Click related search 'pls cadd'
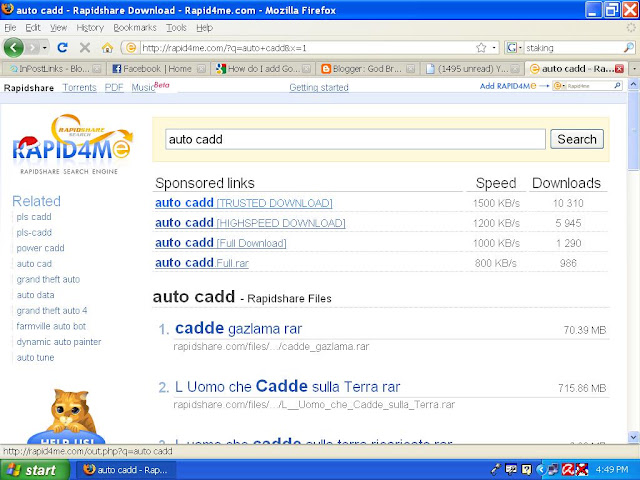The image size is (640, 480). [x=34, y=217]
